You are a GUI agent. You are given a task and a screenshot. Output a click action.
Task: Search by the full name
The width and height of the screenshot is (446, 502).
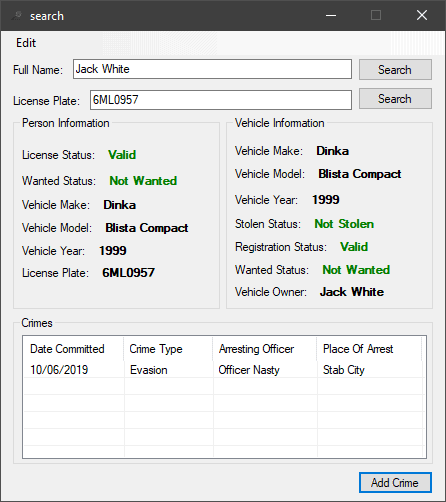coord(395,70)
